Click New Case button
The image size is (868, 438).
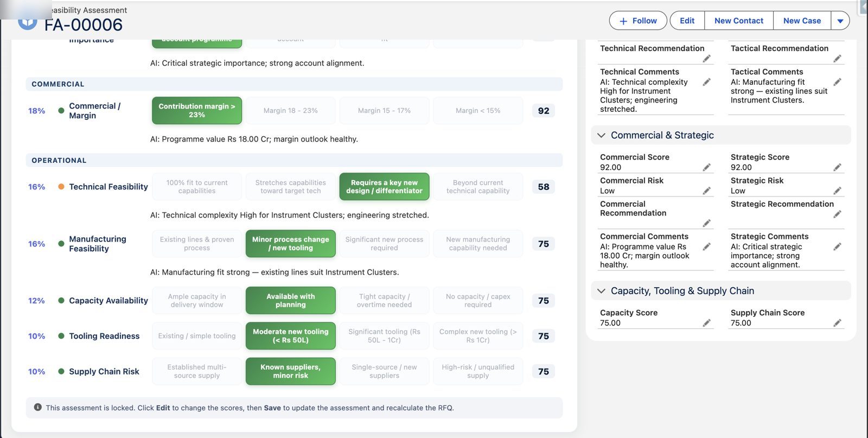tap(802, 21)
